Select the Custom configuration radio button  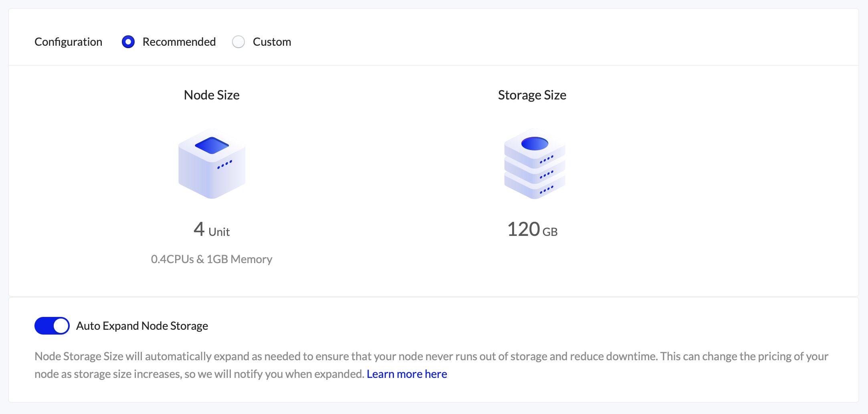pyautogui.click(x=239, y=42)
